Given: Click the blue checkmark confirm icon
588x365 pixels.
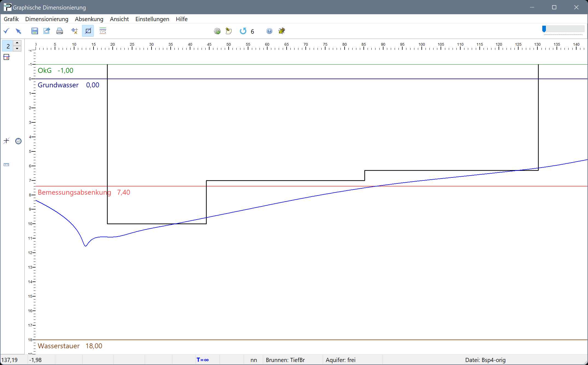Looking at the screenshot, I should (6, 31).
